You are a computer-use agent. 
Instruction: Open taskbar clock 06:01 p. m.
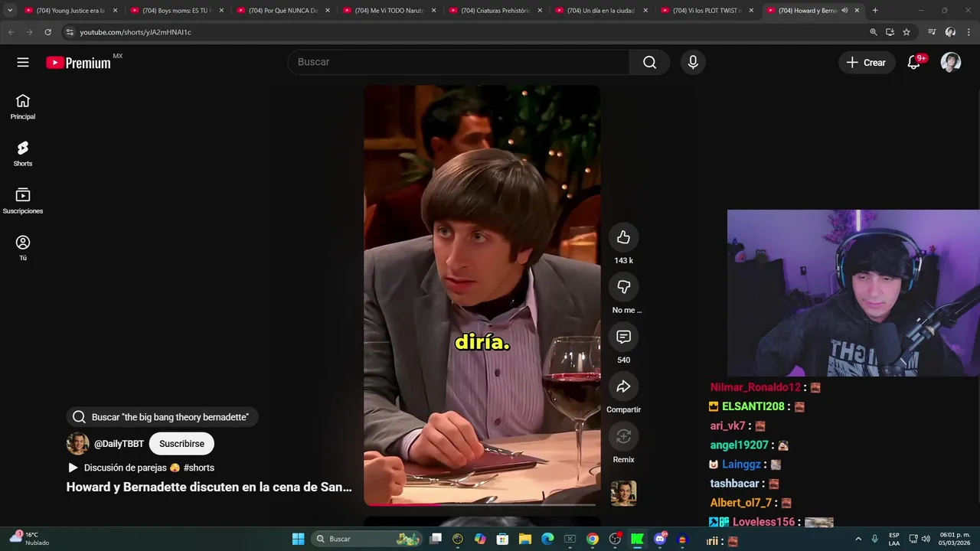[x=955, y=539]
